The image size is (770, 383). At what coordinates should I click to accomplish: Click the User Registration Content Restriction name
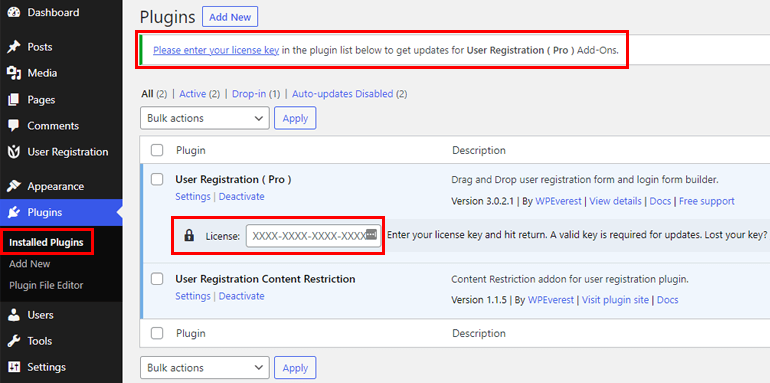(265, 279)
